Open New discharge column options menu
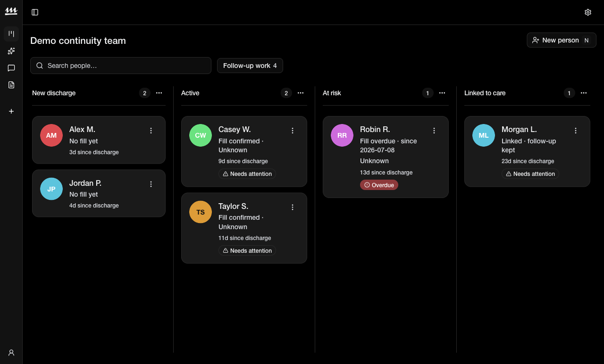The image size is (604, 364). click(159, 93)
